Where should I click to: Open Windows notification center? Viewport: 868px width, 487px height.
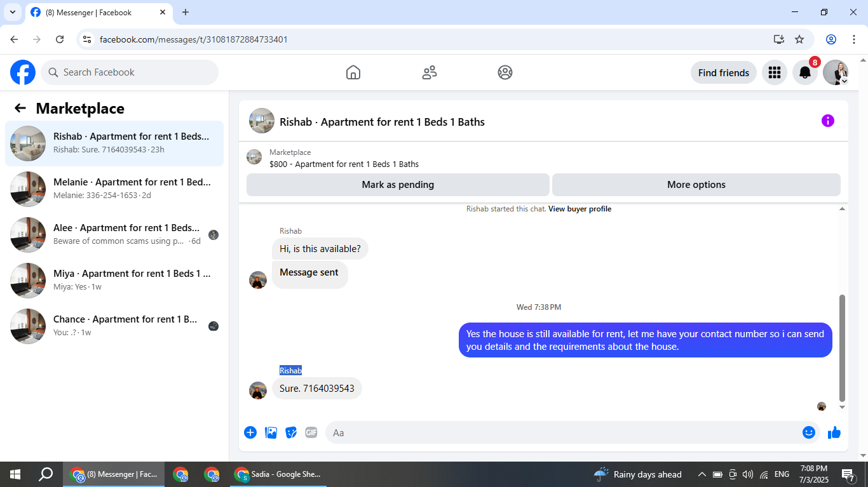point(848,474)
